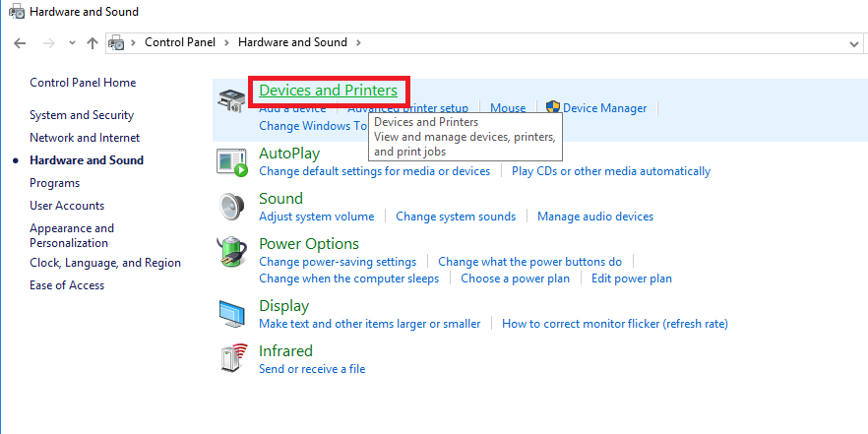
Task: Click Send or receive a file
Action: point(312,369)
